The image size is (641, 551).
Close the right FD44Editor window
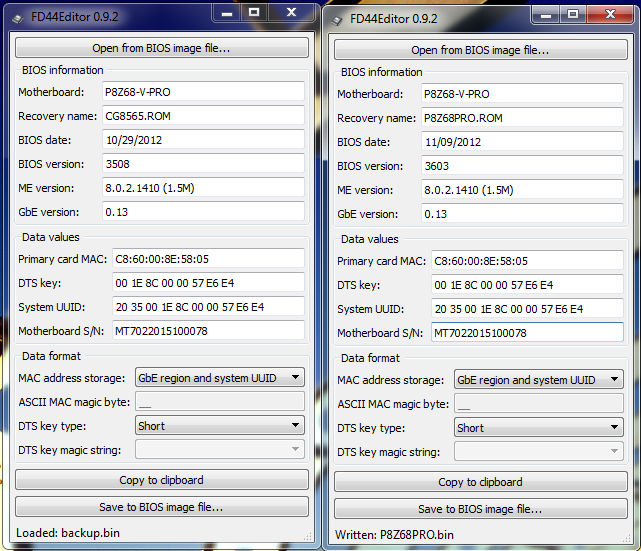click(610, 15)
